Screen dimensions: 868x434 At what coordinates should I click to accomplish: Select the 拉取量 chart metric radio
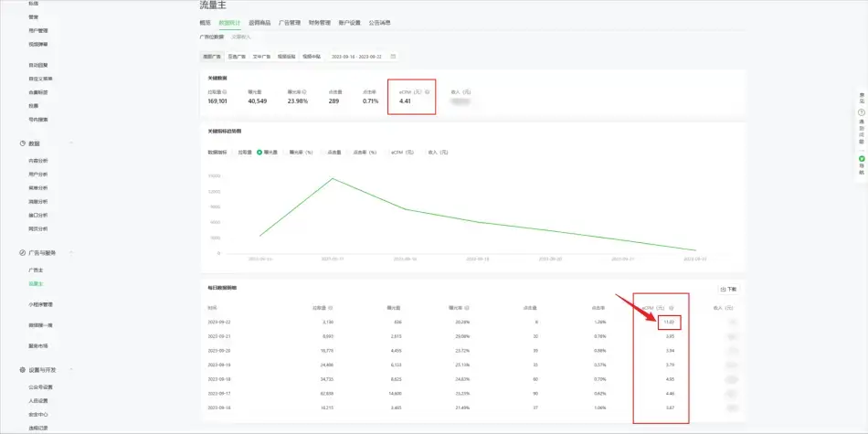234,153
